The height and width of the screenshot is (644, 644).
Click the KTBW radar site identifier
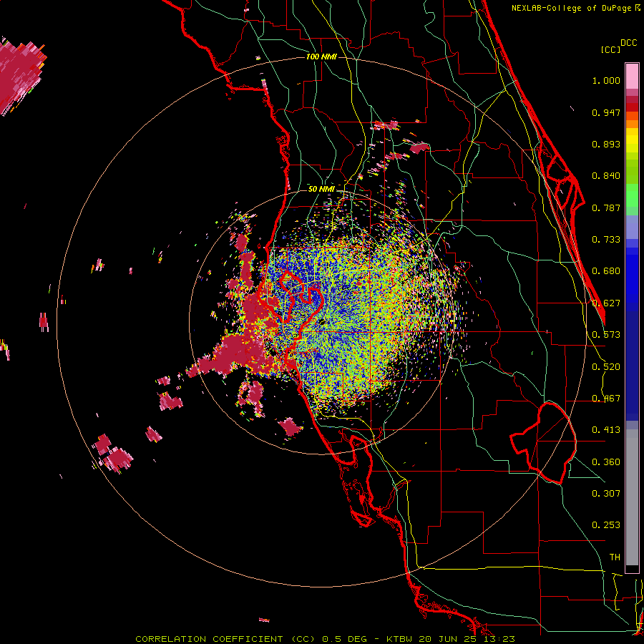coord(401,639)
